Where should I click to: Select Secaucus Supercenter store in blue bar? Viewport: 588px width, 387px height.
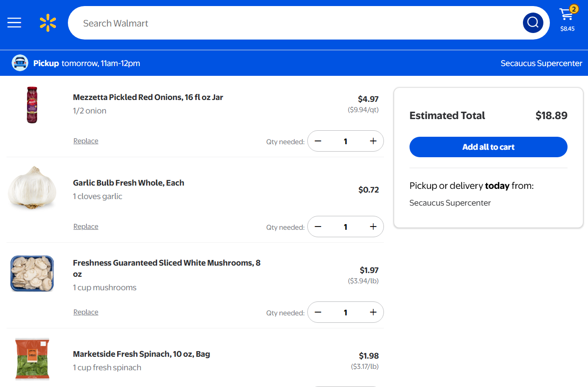point(541,63)
